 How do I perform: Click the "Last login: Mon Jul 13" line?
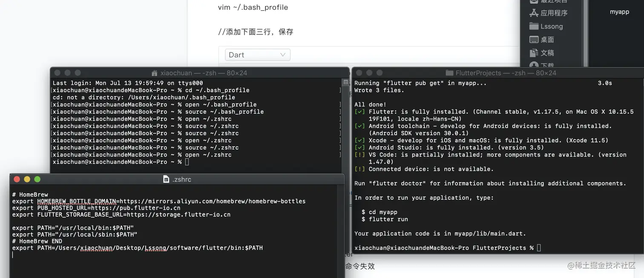[128, 83]
